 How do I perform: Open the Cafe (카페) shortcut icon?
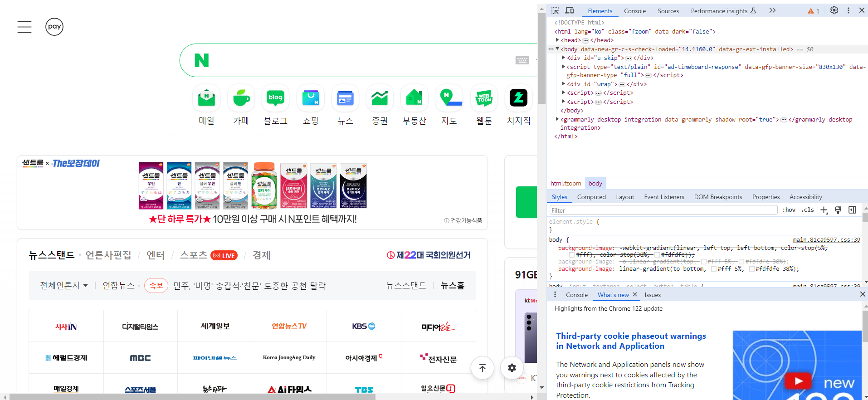point(241,98)
